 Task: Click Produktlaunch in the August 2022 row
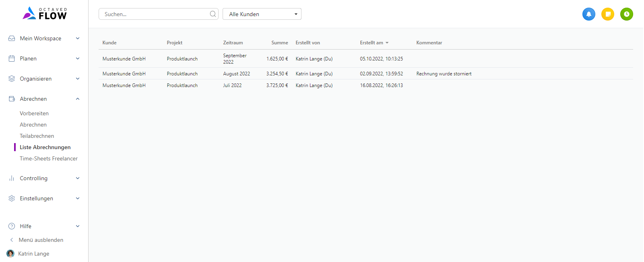click(x=182, y=74)
